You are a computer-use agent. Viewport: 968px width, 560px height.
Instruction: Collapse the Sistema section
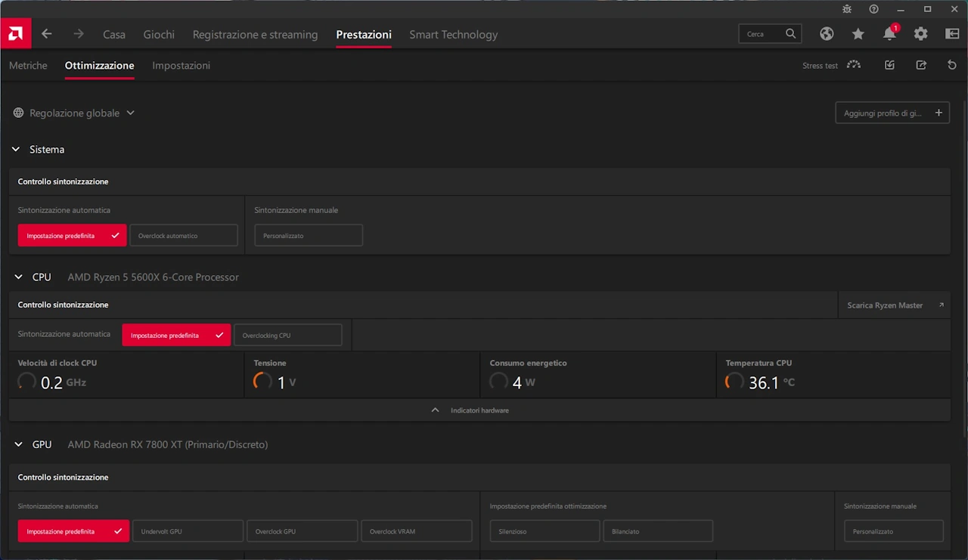16,150
